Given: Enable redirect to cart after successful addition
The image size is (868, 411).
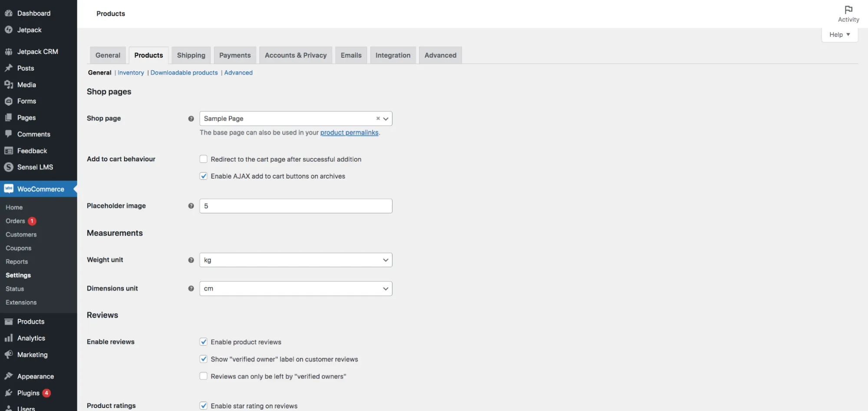Looking at the screenshot, I should (203, 159).
